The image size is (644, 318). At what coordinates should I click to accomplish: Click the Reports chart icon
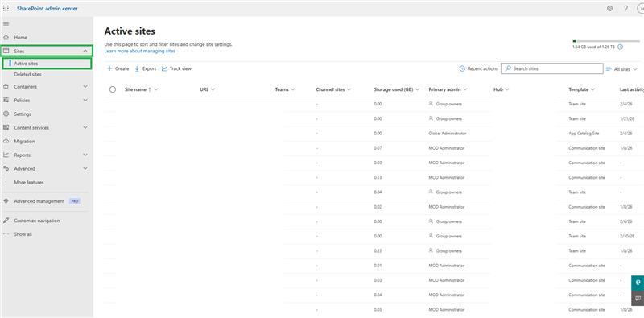pos(6,155)
